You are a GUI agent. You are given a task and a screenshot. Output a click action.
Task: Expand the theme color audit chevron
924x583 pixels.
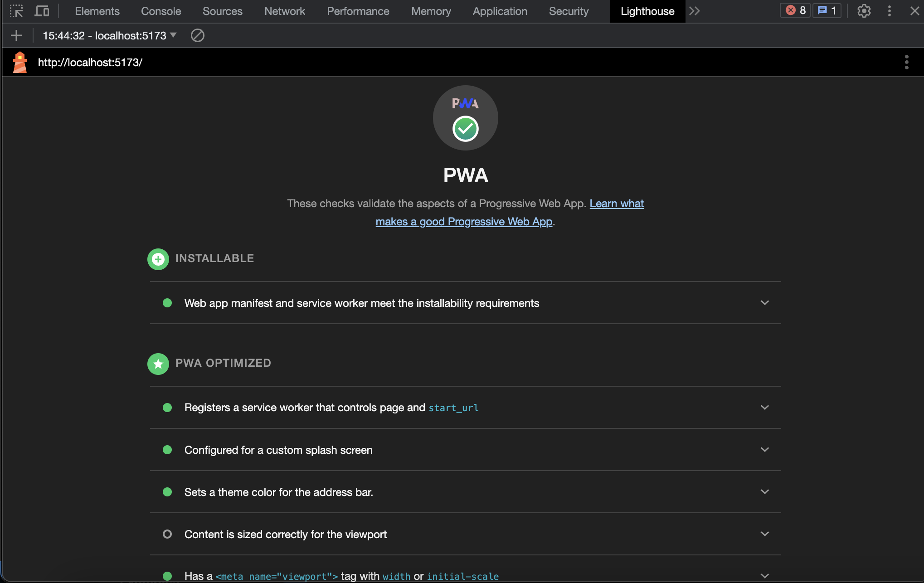(x=764, y=492)
